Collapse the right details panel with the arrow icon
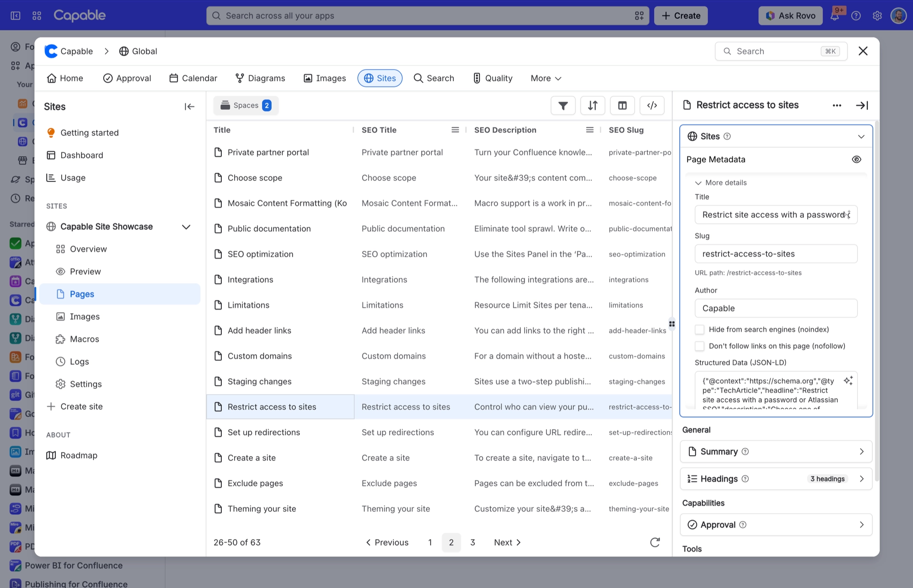This screenshot has width=913, height=588. click(x=862, y=105)
